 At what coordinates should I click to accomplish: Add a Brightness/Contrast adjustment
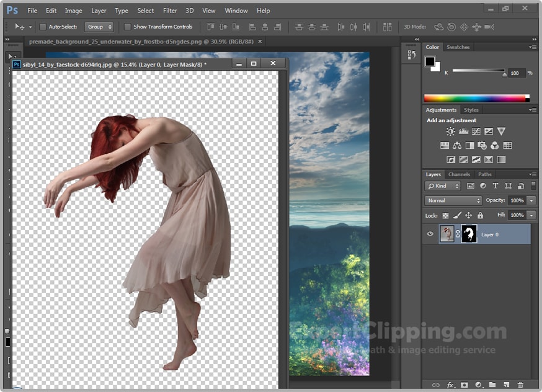[451, 131]
